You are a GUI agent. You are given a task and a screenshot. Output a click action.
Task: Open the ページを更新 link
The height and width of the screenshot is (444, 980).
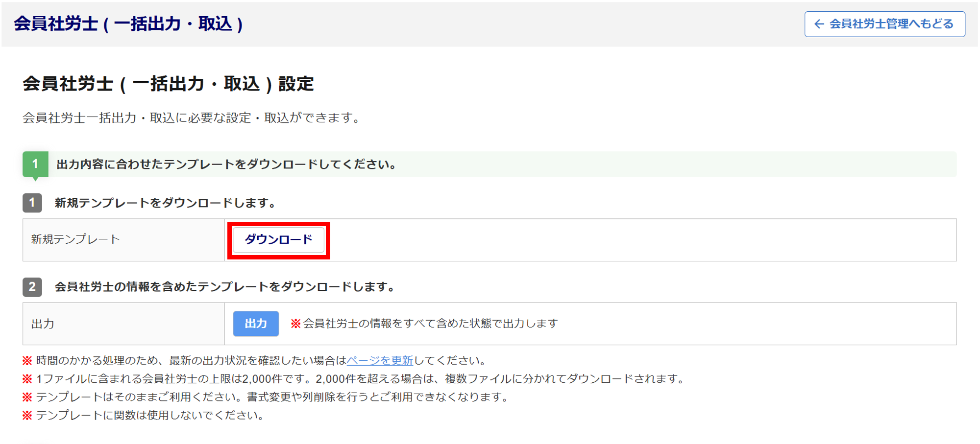[380, 361]
